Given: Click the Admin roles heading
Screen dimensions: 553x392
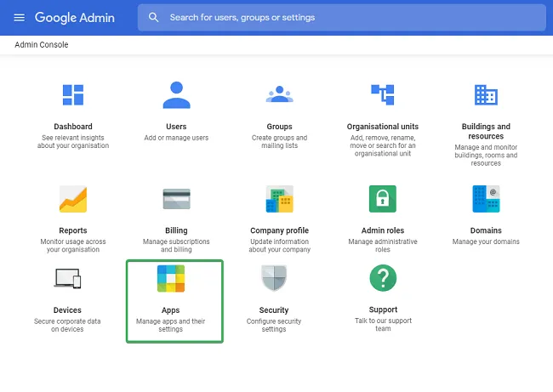Looking at the screenshot, I should [383, 230].
